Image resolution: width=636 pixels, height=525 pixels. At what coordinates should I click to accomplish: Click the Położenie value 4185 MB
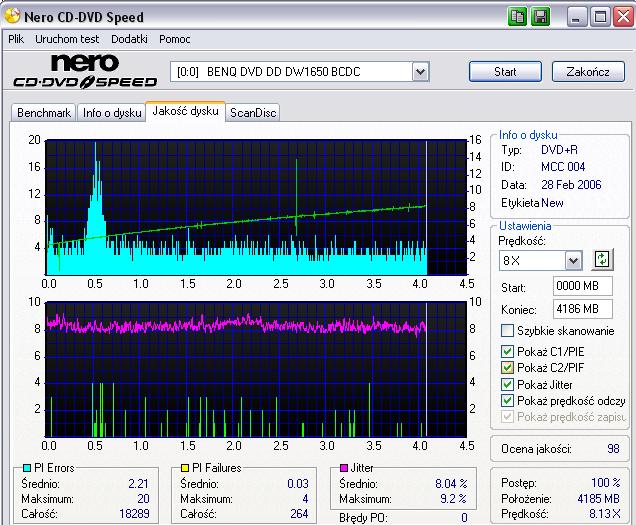[599, 498]
